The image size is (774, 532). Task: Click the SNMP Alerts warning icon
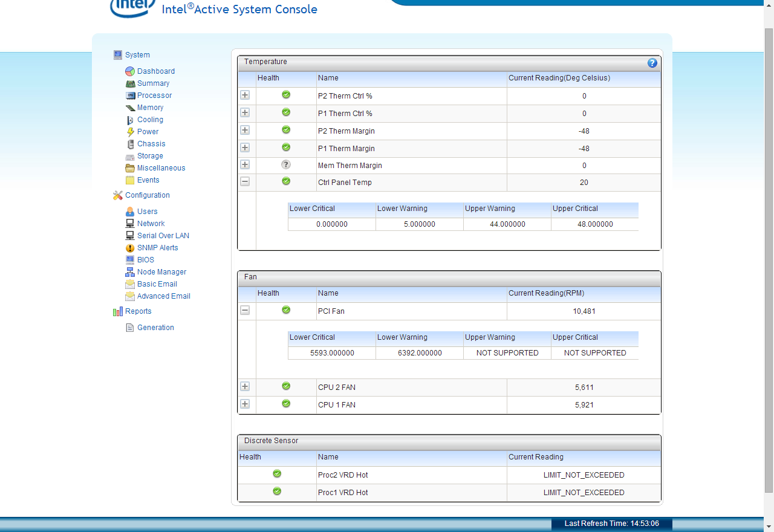(x=130, y=248)
